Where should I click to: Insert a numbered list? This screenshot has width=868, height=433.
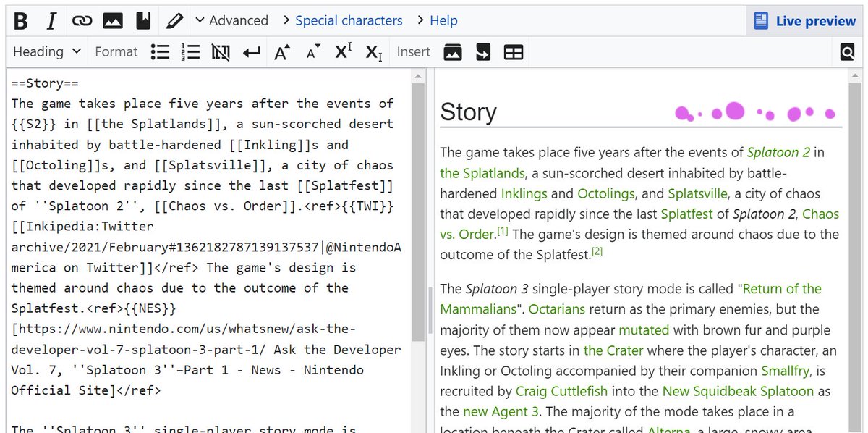coord(190,52)
